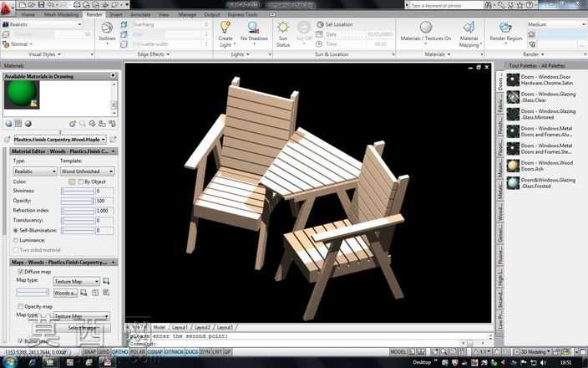
Task: Click the Isolines icon
Action: pyautogui.click(x=107, y=28)
